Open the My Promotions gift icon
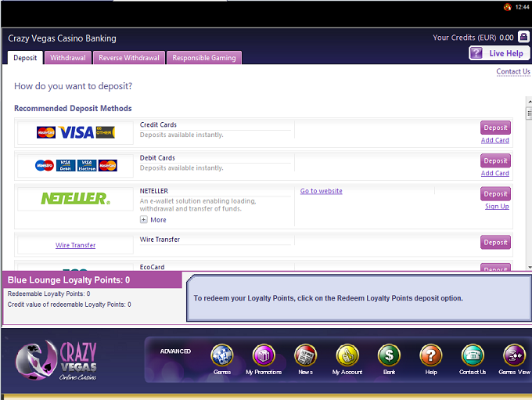Screen dimensions: 532x400 click(x=264, y=355)
